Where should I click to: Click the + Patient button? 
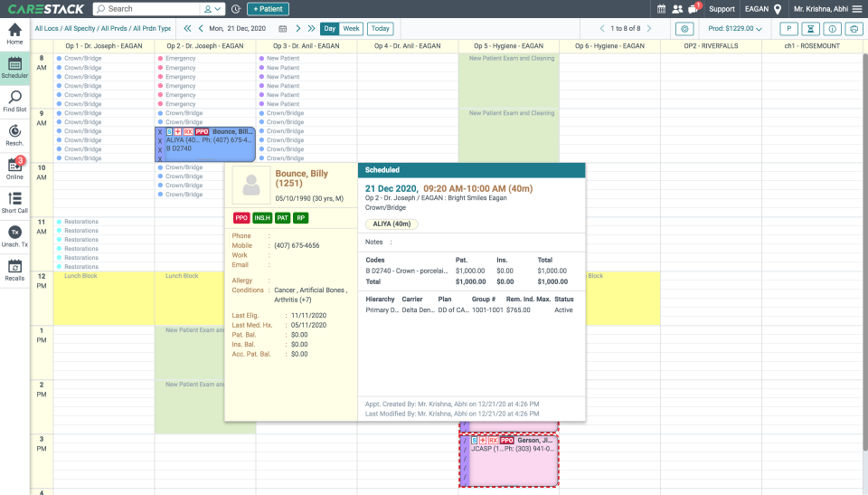click(x=268, y=9)
